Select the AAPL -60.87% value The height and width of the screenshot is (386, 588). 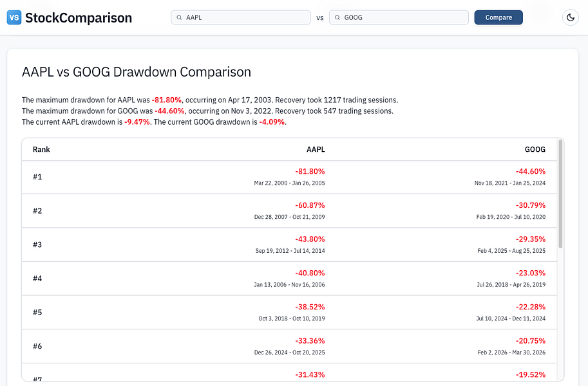click(x=310, y=205)
